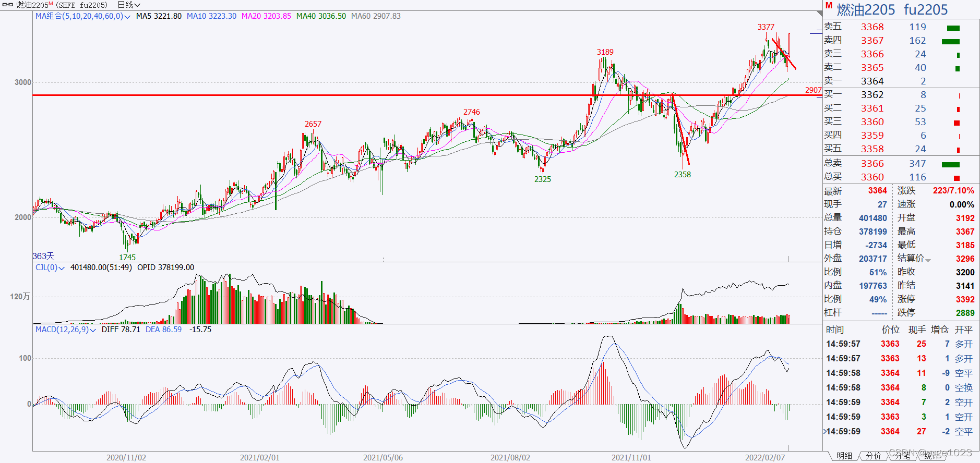
Task: Click the 3377 high price label on chart
Action: 766,27
